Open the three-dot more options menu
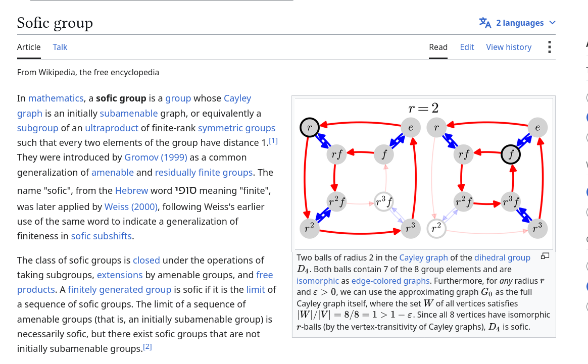Image resolution: width=588 pixels, height=364 pixels. pyautogui.click(x=550, y=47)
